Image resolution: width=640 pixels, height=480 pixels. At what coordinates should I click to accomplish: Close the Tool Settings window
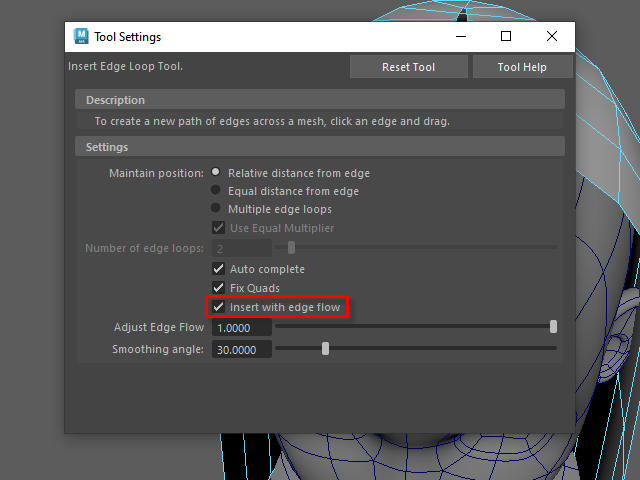pos(552,37)
